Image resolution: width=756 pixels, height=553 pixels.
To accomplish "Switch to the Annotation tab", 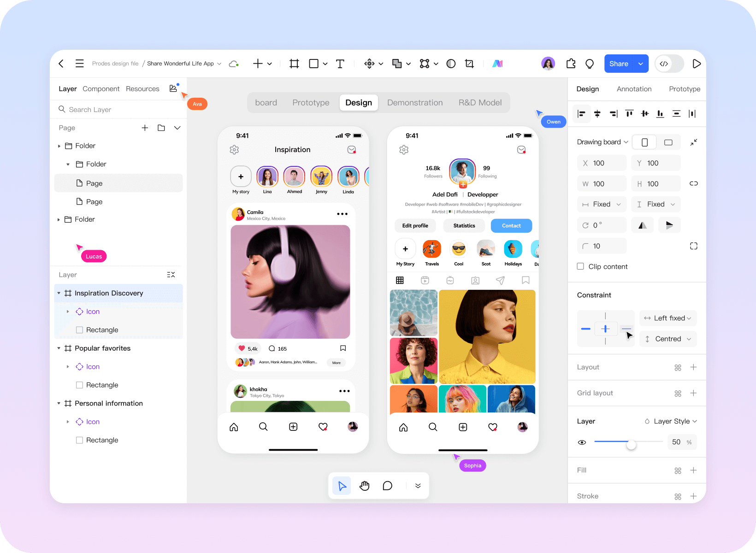I will pyautogui.click(x=634, y=89).
